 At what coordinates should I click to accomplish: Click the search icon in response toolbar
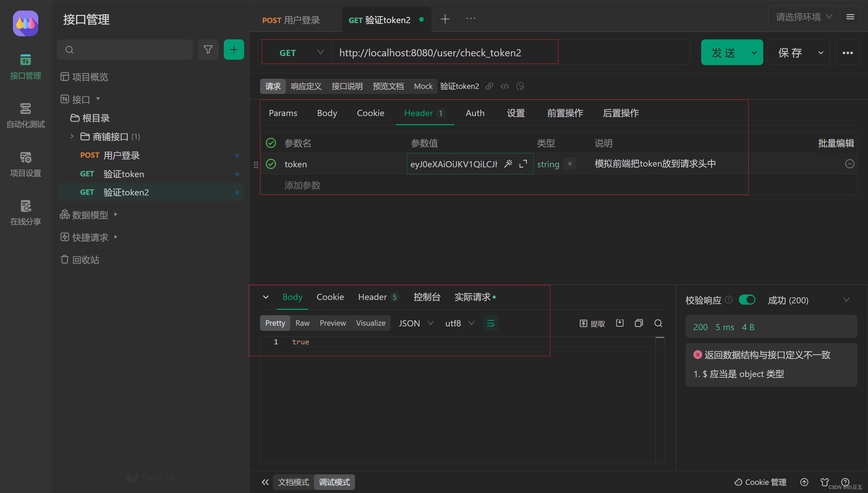click(658, 323)
